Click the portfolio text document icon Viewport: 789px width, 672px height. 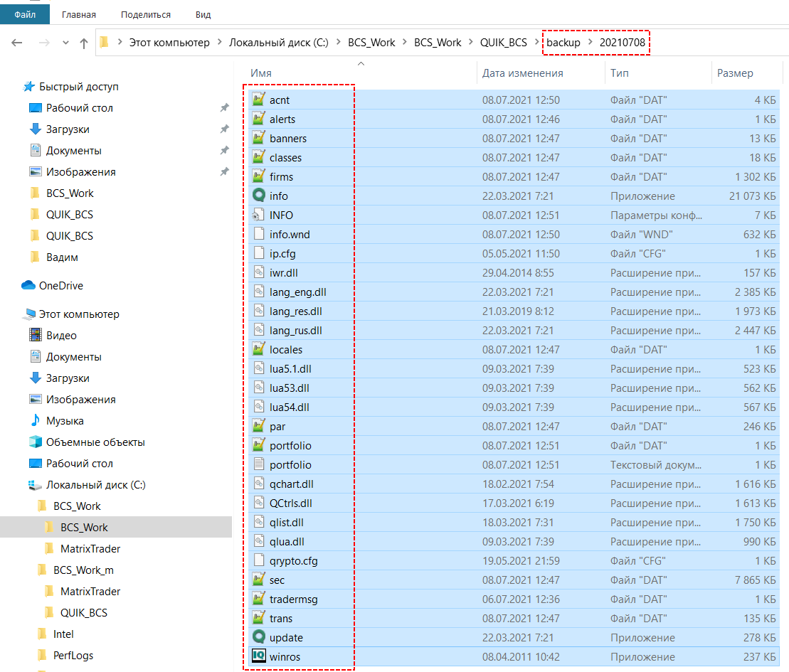pos(259,464)
